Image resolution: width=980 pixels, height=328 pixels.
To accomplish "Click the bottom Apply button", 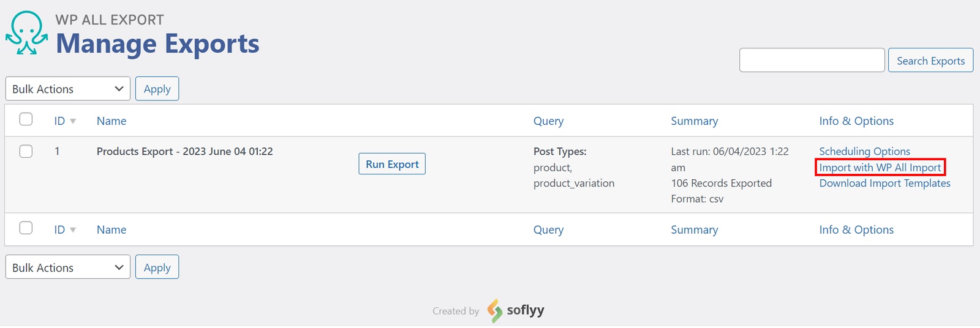I will click(157, 267).
